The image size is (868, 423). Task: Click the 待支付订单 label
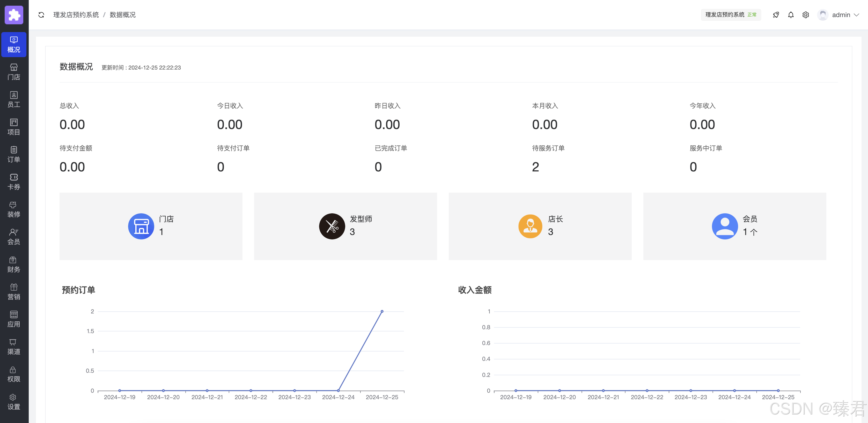pos(233,148)
